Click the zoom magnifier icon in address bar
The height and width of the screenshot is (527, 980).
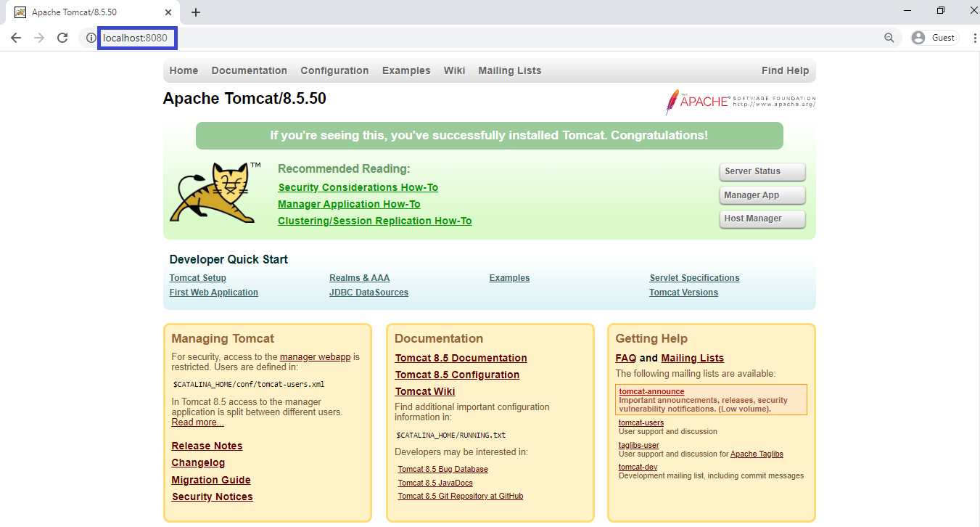[x=889, y=38]
